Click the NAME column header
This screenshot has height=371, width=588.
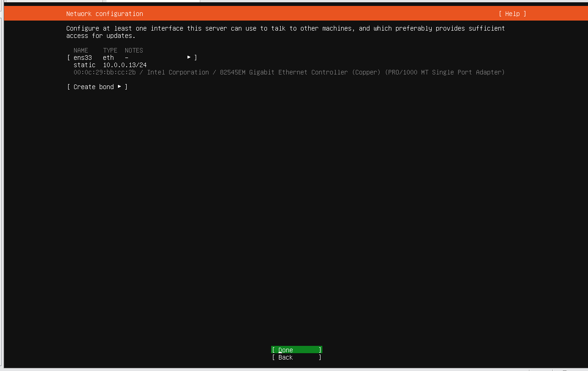[x=81, y=50]
